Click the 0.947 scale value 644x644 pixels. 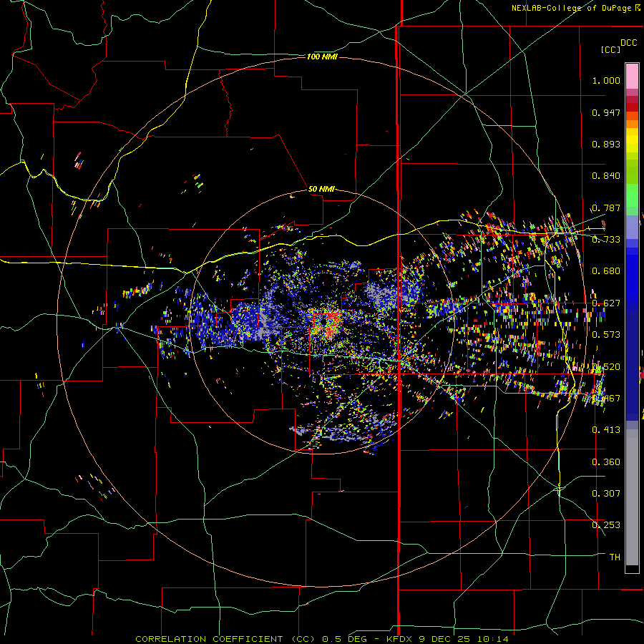[606, 112]
